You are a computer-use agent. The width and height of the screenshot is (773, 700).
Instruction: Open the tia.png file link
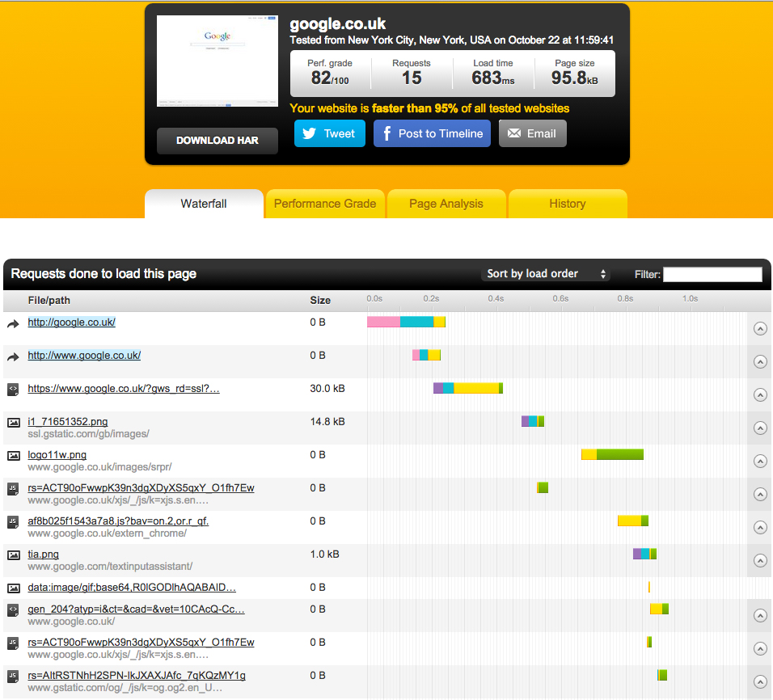click(x=44, y=554)
